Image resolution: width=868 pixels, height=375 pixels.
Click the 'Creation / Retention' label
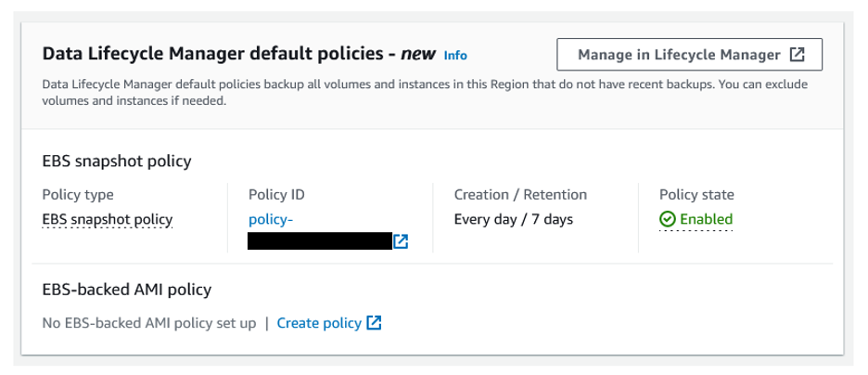tap(520, 195)
